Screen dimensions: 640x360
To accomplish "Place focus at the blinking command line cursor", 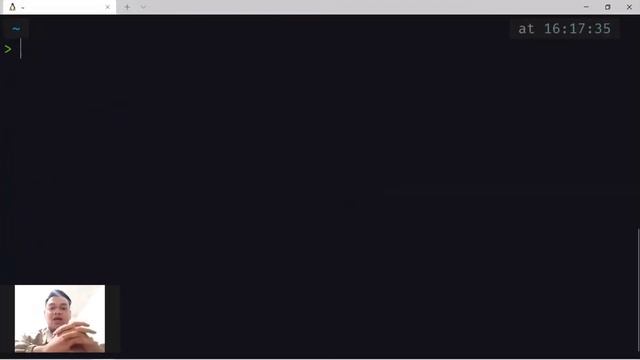I will [20, 49].
